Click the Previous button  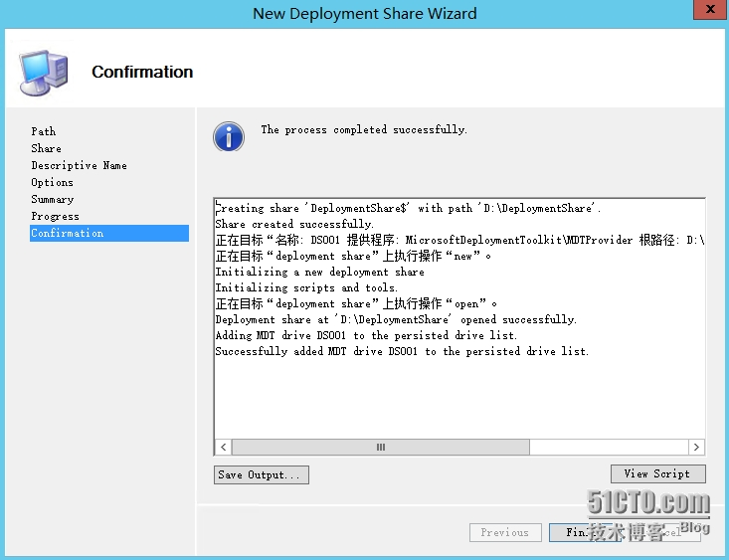(x=505, y=532)
